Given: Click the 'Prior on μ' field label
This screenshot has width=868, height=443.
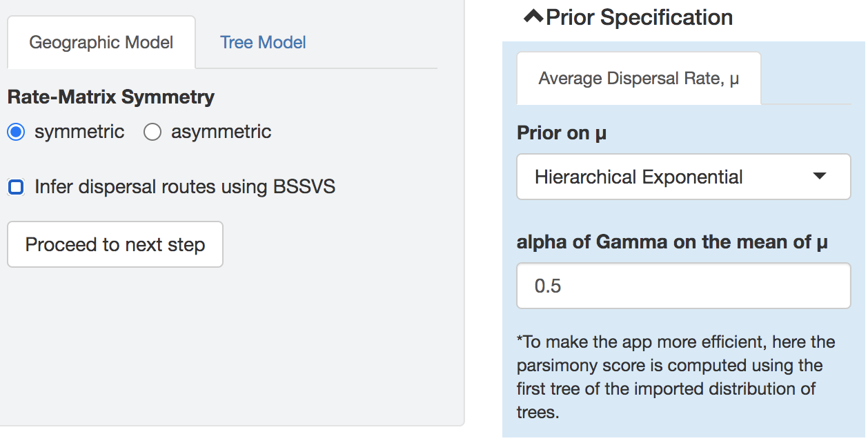Looking at the screenshot, I should (561, 132).
